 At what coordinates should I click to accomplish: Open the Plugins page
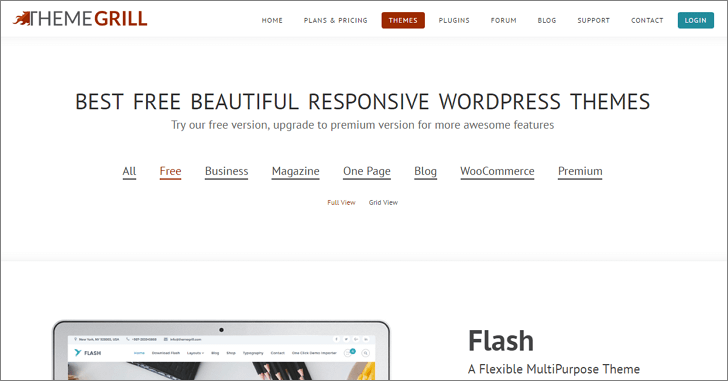tap(454, 20)
